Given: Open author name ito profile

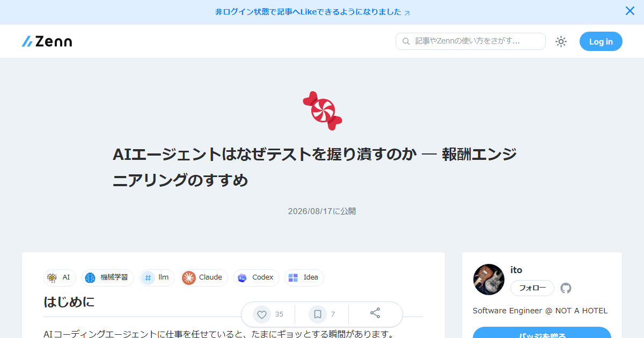Looking at the screenshot, I should point(516,270).
